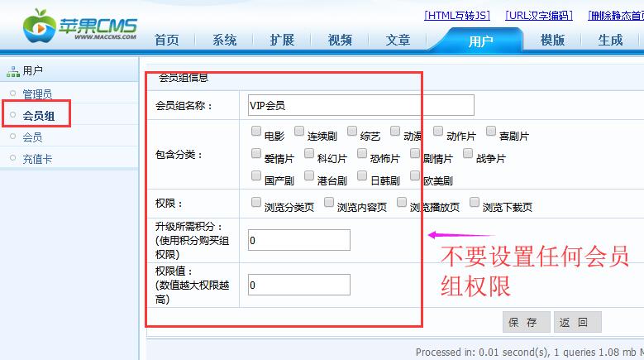The width and height of the screenshot is (644, 360).
Task: Switch to the 系统 top menu
Action: (224, 40)
